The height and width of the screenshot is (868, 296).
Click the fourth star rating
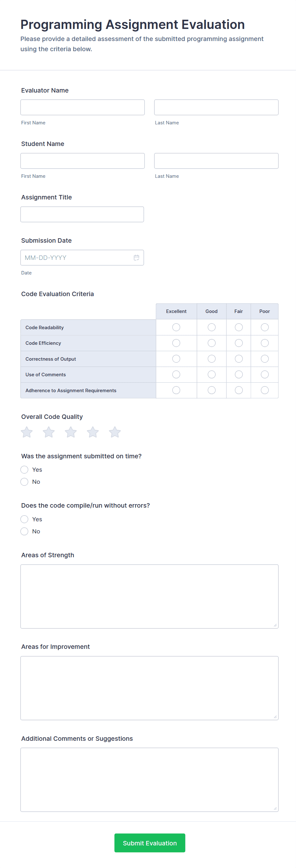point(93,432)
